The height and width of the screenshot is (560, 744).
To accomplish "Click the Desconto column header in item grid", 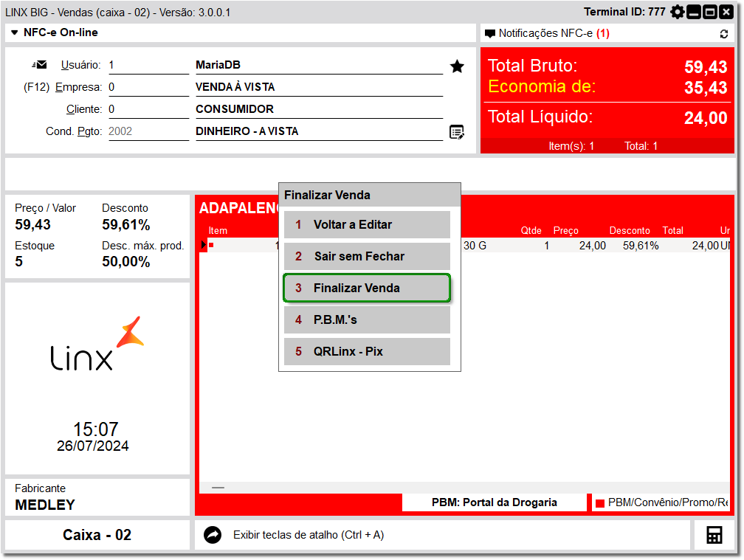I will [x=630, y=230].
